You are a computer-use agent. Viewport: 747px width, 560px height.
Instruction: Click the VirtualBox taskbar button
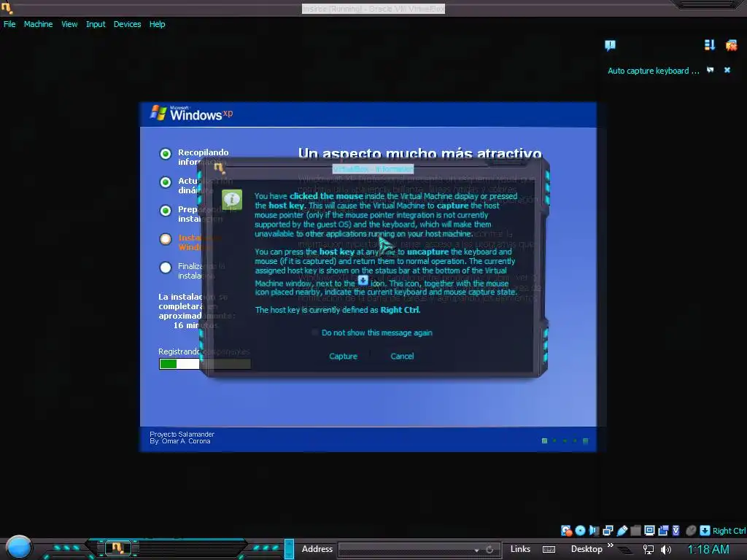point(117,548)
